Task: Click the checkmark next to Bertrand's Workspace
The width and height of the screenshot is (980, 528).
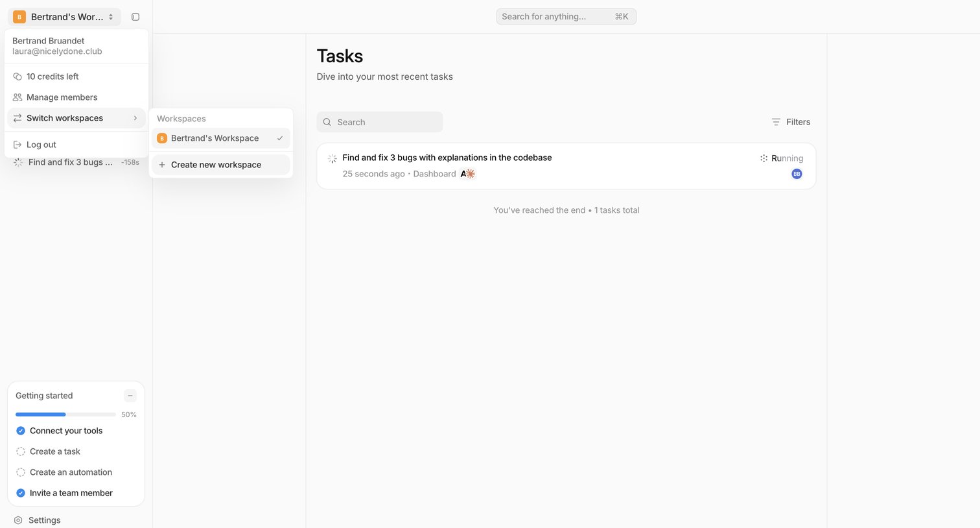Action: [280, 138]
